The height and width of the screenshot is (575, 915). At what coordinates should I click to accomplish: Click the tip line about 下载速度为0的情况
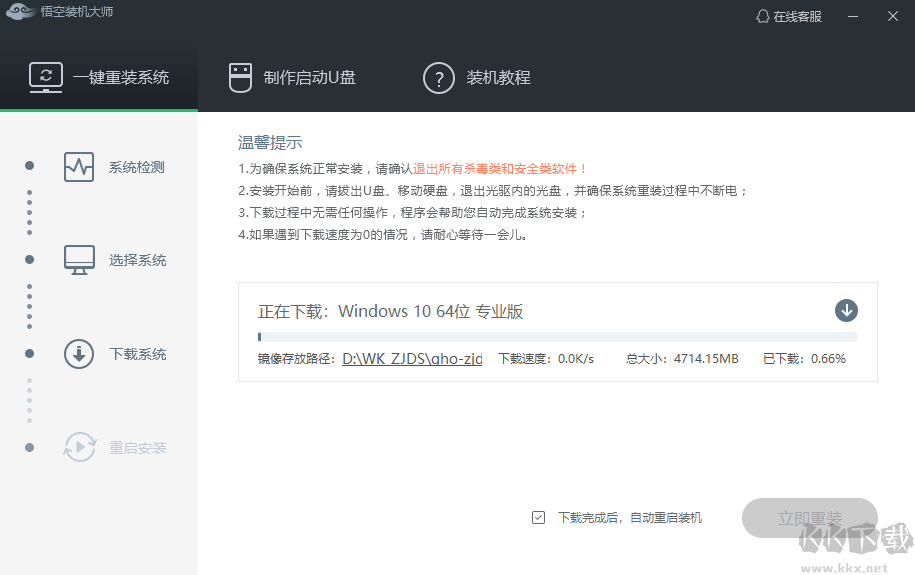(x=383, y=235)
